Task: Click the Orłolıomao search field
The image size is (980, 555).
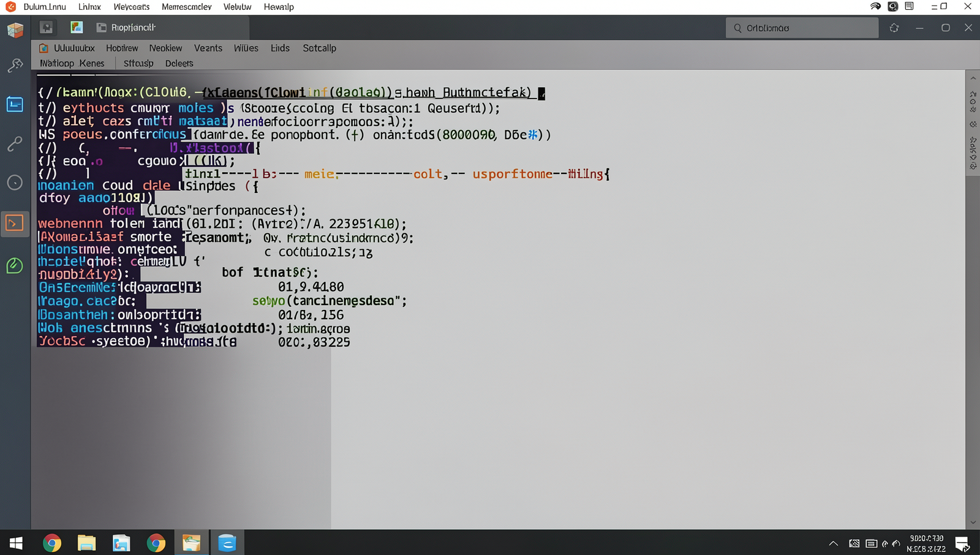Action: click(802, 28)
